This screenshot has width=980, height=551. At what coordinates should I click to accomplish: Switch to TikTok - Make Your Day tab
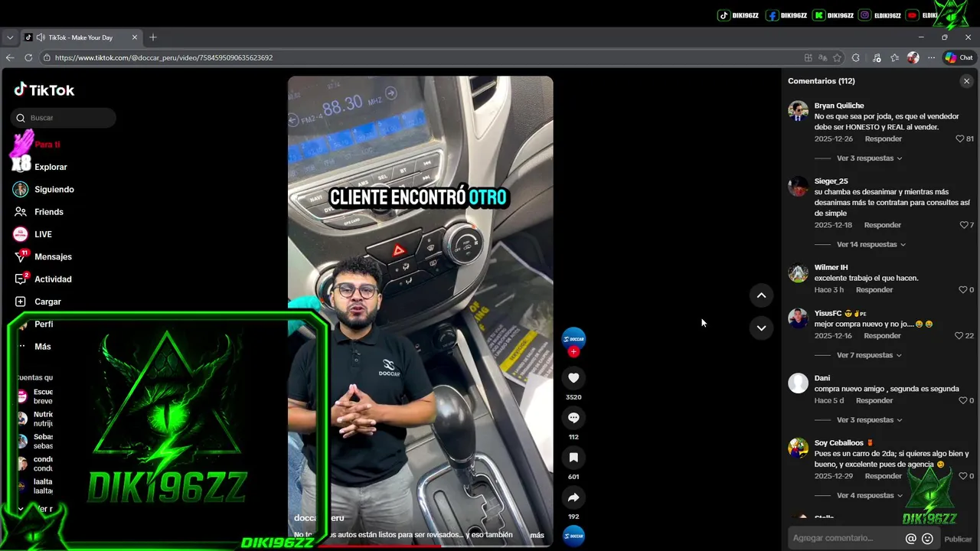80,37
